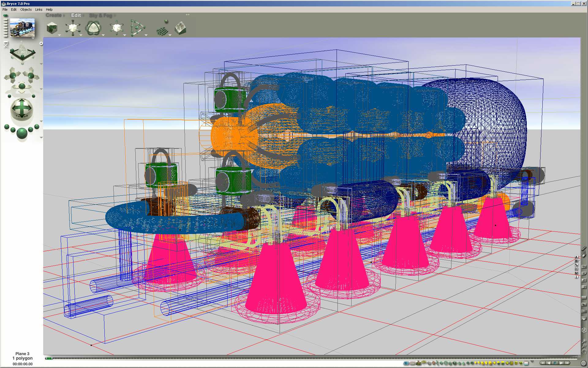This screenshot has width=588, height=368.
Task: Click the animation timeline scrubber
Action: pos(49,358)
